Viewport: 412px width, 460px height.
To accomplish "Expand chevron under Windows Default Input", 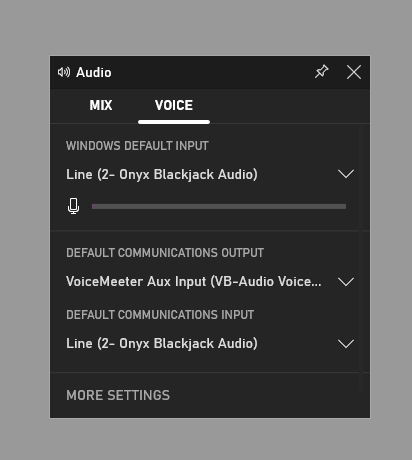I will (346, 174).
